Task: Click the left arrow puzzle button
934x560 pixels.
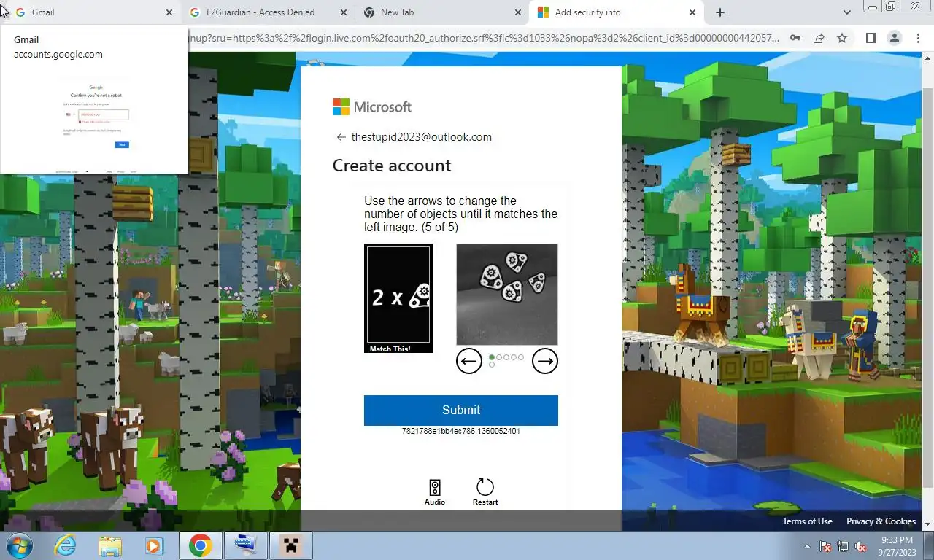Action: (x=469, y=361)
